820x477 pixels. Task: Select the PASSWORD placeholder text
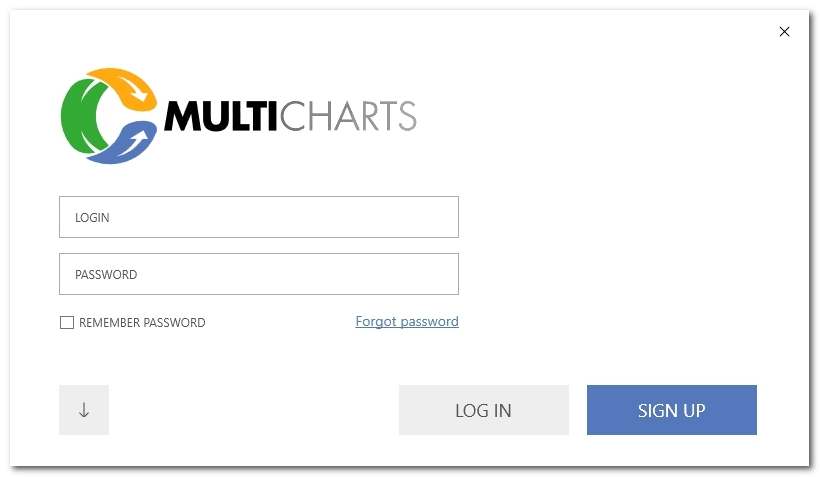coord(106,275)
